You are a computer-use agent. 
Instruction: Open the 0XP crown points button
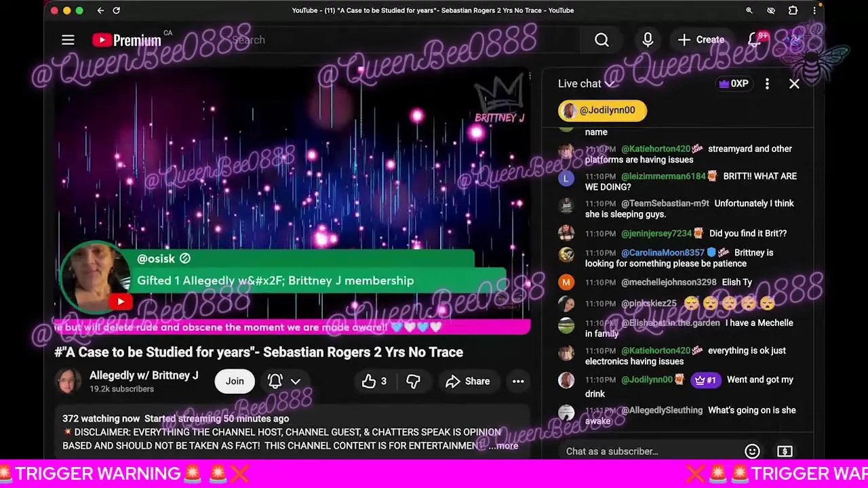pos(734,83)
